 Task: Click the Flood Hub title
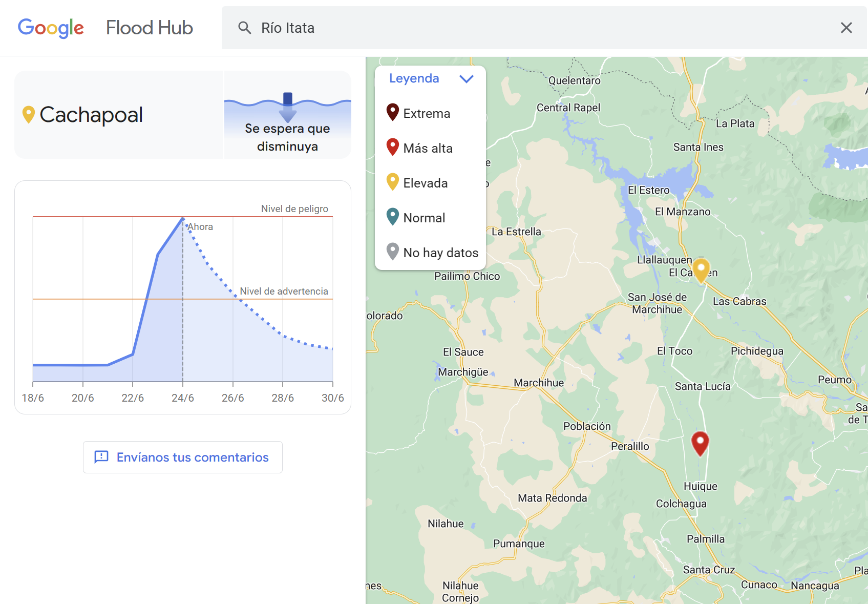149,28
